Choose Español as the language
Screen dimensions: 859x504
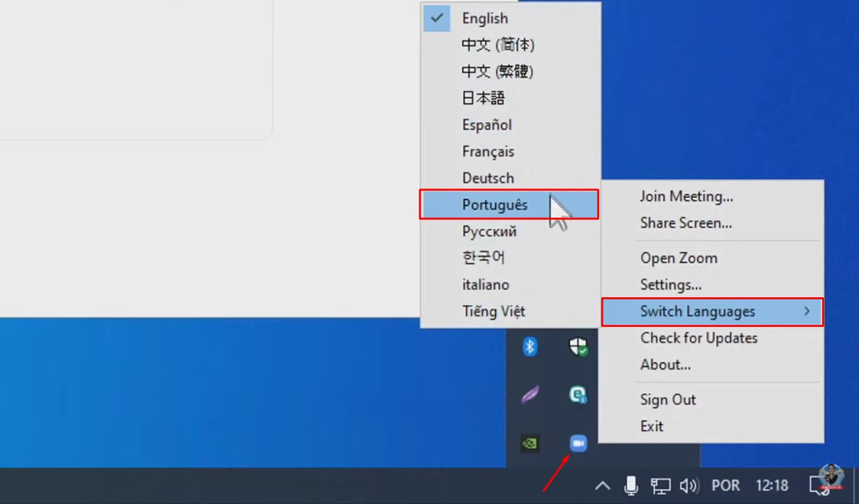point(487,125)
